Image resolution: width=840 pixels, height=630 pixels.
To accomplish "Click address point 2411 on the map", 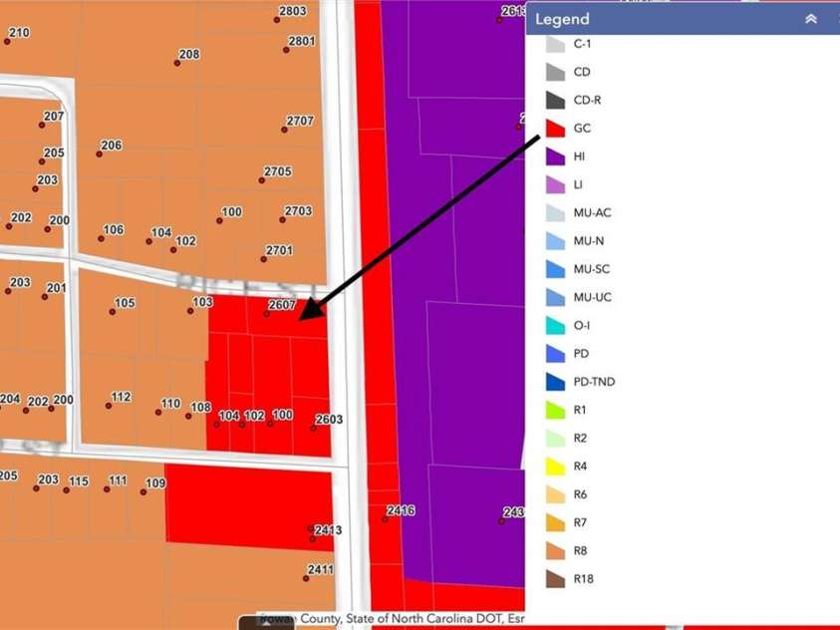I will (306, 578).
